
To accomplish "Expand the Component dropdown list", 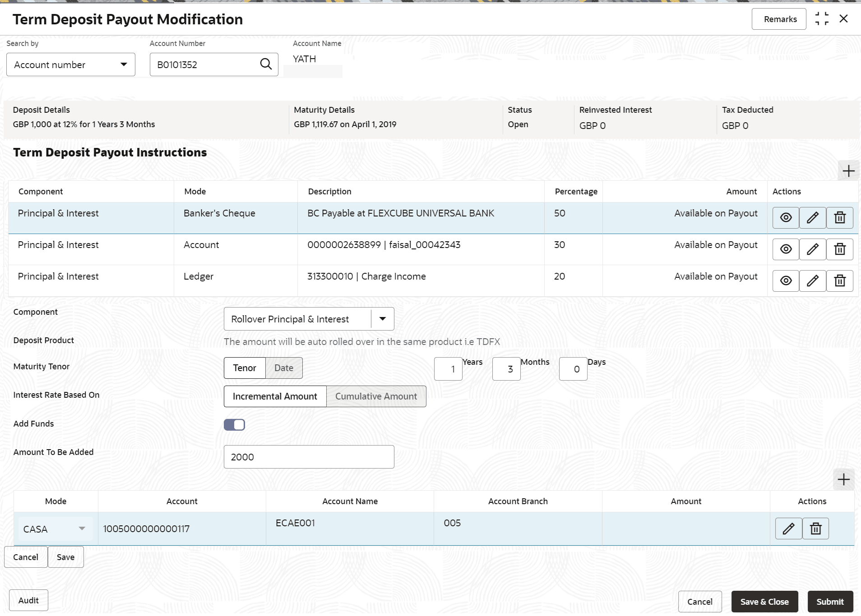I will [x=382, y=319].
